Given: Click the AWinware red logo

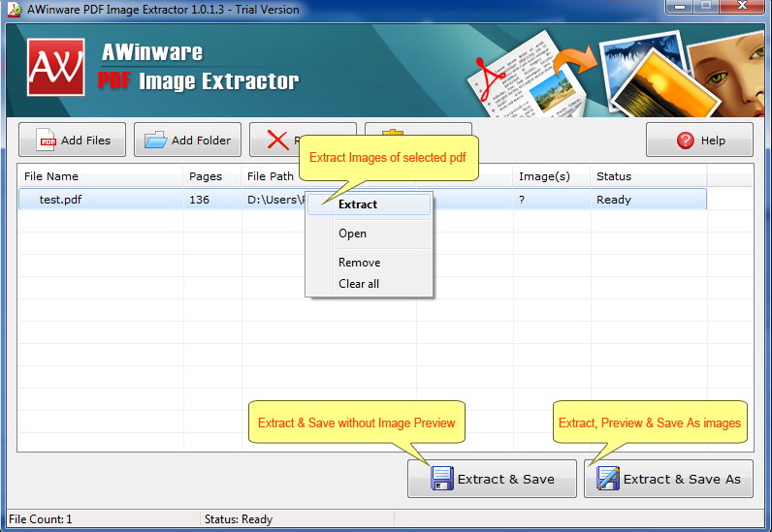Looking at the screenshot, I should [55, 67].
